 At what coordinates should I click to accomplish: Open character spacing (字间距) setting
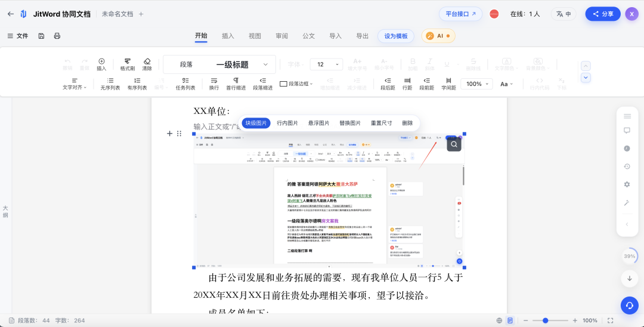[x=448, y=84]
